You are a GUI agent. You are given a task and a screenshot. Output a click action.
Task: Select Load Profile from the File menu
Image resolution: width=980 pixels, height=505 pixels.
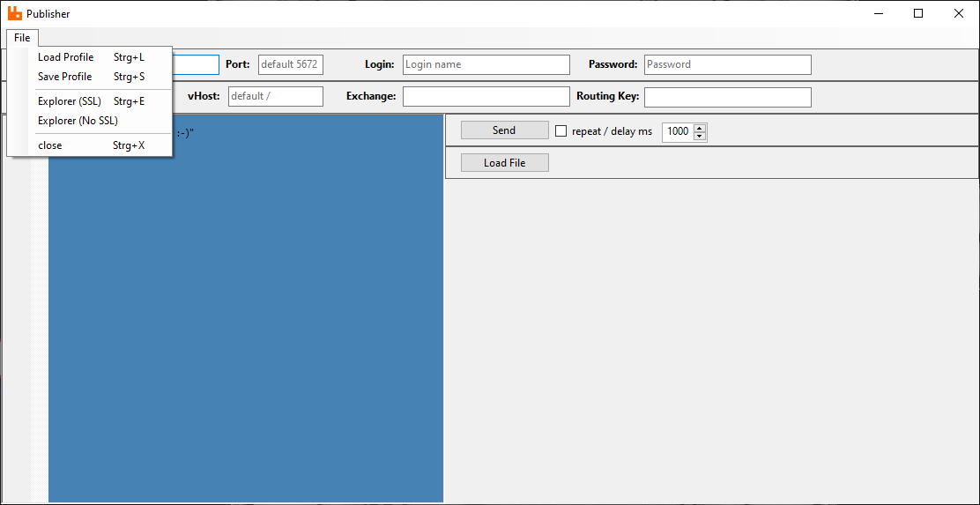pos(66,57)
